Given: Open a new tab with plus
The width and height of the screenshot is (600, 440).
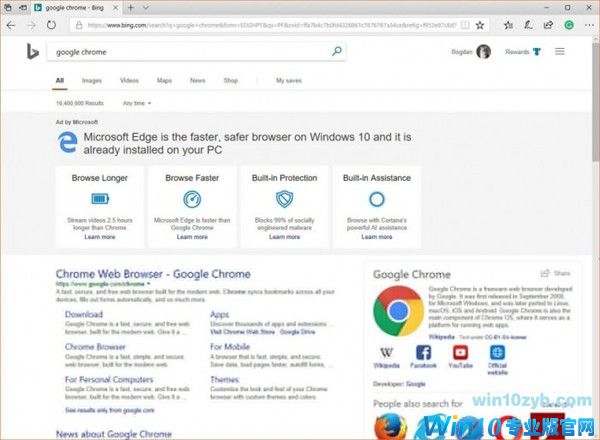Looking at the screenshot, I should point(130,8).
